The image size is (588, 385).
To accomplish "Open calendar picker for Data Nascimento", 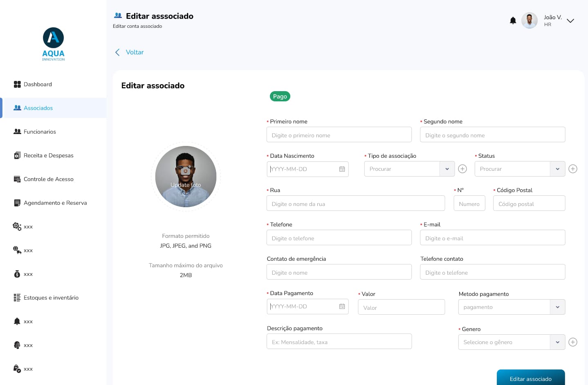I will tap(342, 169).
